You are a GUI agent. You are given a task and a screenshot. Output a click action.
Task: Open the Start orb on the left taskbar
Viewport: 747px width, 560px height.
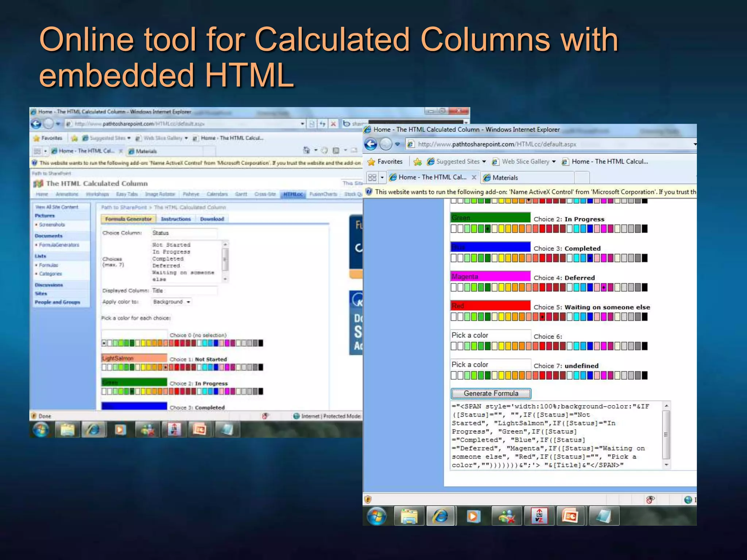tap(41, 429)
